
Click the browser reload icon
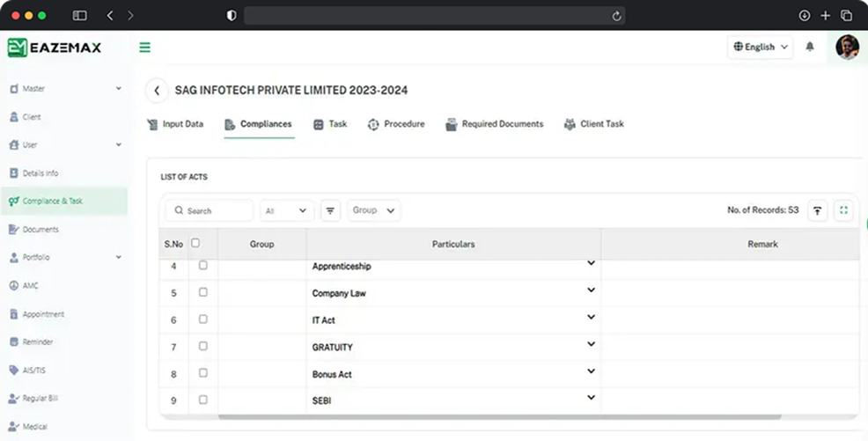point(617,16)
